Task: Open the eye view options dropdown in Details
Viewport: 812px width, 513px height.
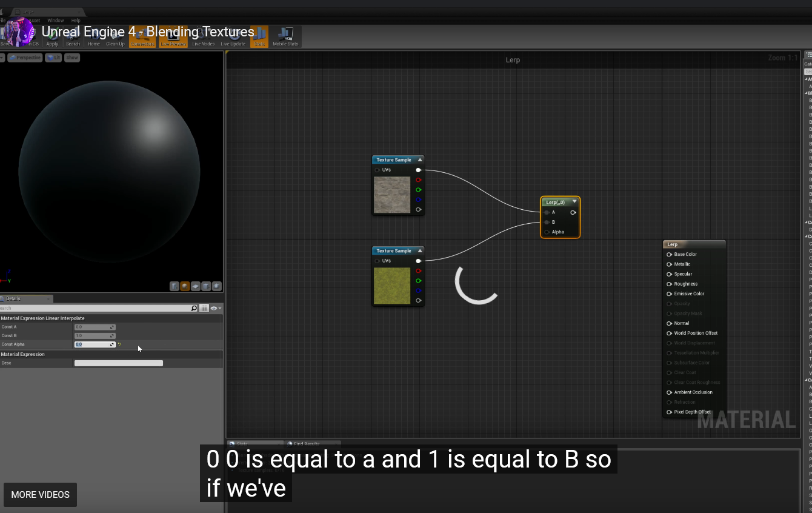Action: (216, 309)
